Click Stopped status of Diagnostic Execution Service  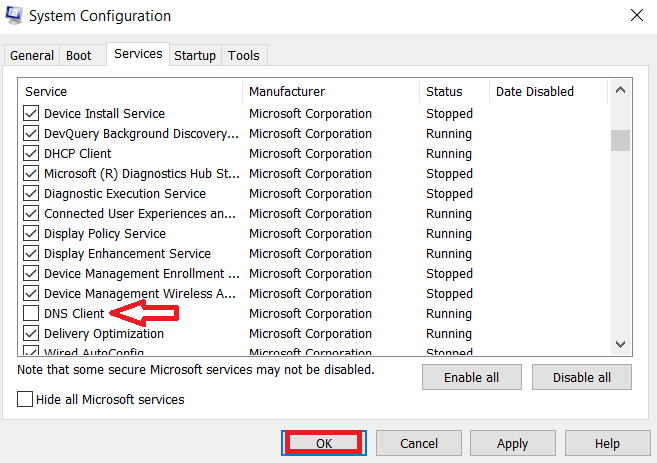click(x=449, y=194)
